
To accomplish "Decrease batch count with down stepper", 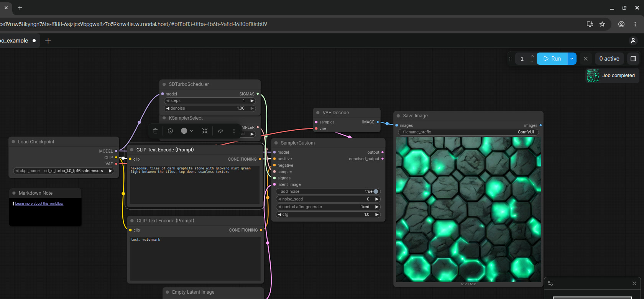I will tap(532, 61).
